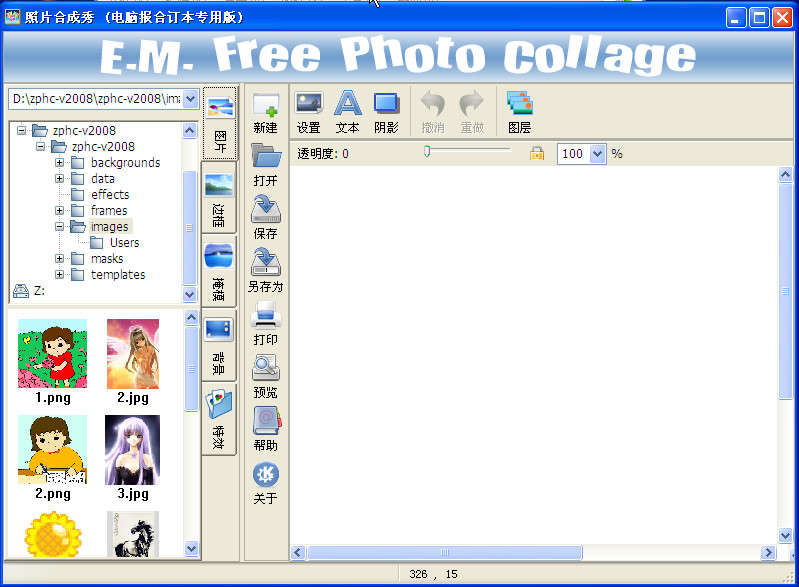799x587 pixels.
Task: Save the project with 保存 icon
Action: [265, 209]
